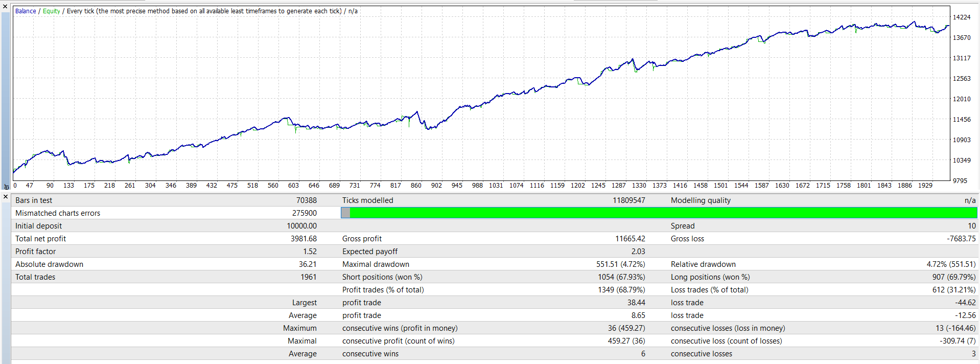This screenshot has height=364, width=980.
Task: Select the 1054 (67.93%) short positions value
Action: (621, 277)
